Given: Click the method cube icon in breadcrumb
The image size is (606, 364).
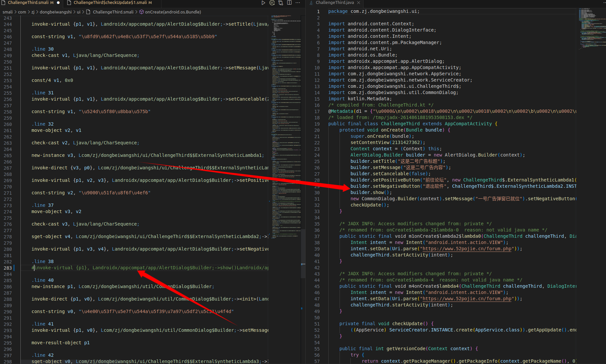Looking at the screenshot, I should coord(141,12).
